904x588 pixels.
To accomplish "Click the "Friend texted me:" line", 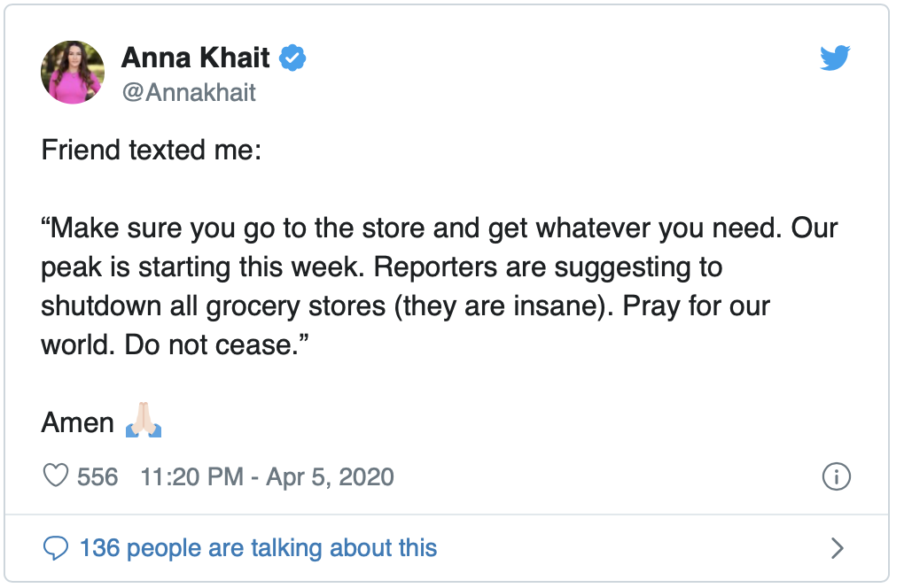I will tap(151, 150).
